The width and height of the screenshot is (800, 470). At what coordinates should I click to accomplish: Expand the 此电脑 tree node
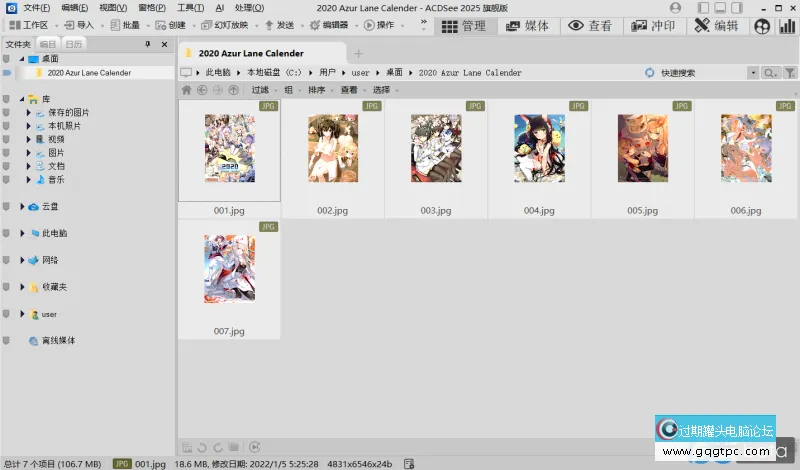coord(22,233)
